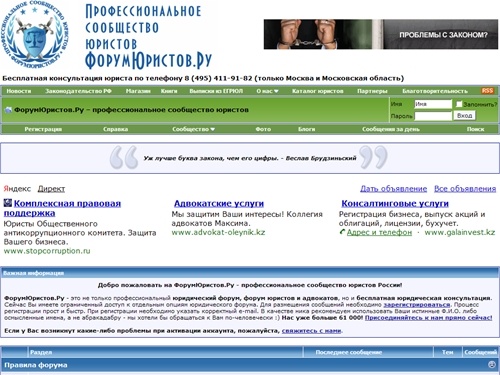This screenshot has width=500, height=375.
Task: Open the Фото navbar item
Action: pos(263,129)
